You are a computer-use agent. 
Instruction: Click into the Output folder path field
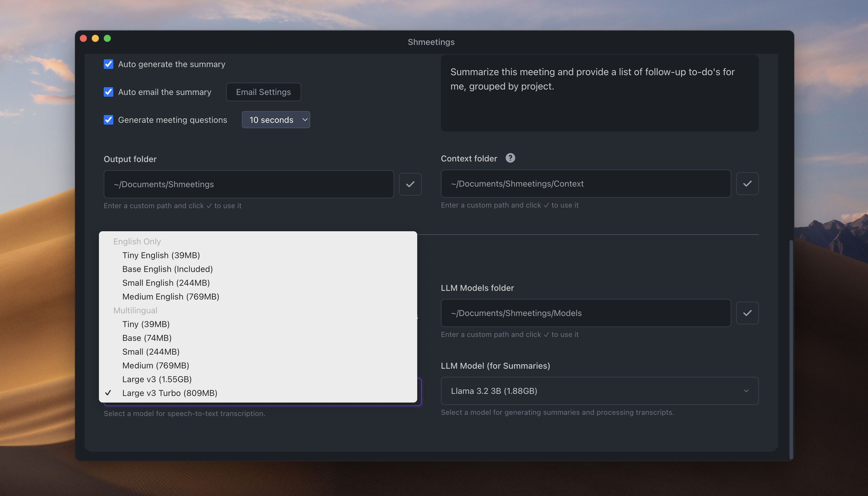tap(248, 184)
